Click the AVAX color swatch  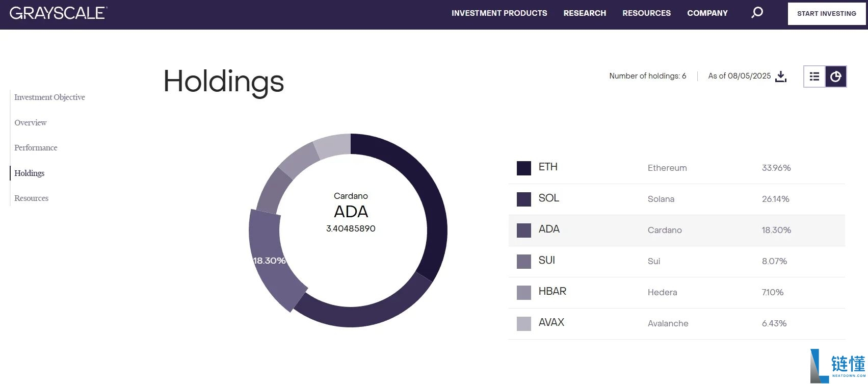(x=524, y=324)
